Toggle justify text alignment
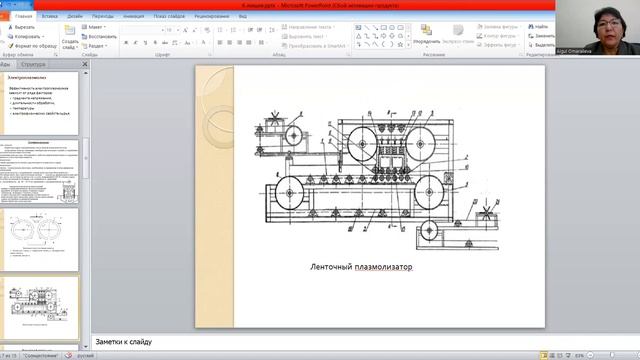This screenshot has height=360, width=640. tap(249, 42)
